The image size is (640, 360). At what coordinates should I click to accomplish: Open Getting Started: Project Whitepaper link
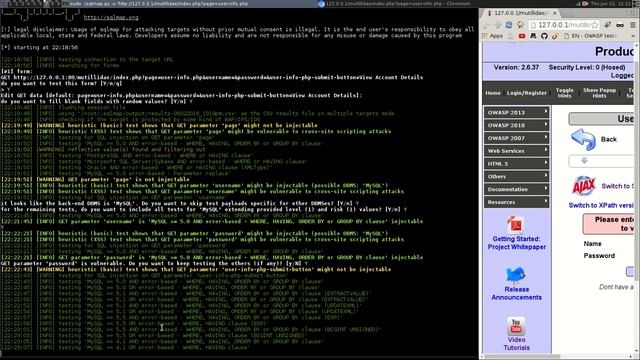[516, 243]
